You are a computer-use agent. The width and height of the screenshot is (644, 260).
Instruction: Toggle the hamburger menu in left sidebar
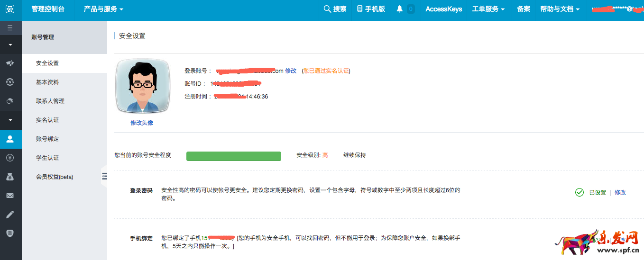[x=10, y=28]
